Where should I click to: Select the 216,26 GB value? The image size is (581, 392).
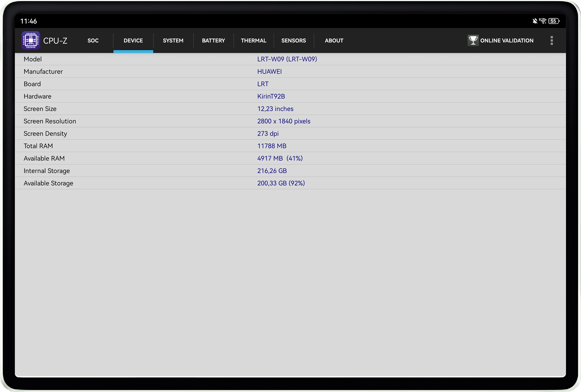pyautogui.click(x=272, y=171)
